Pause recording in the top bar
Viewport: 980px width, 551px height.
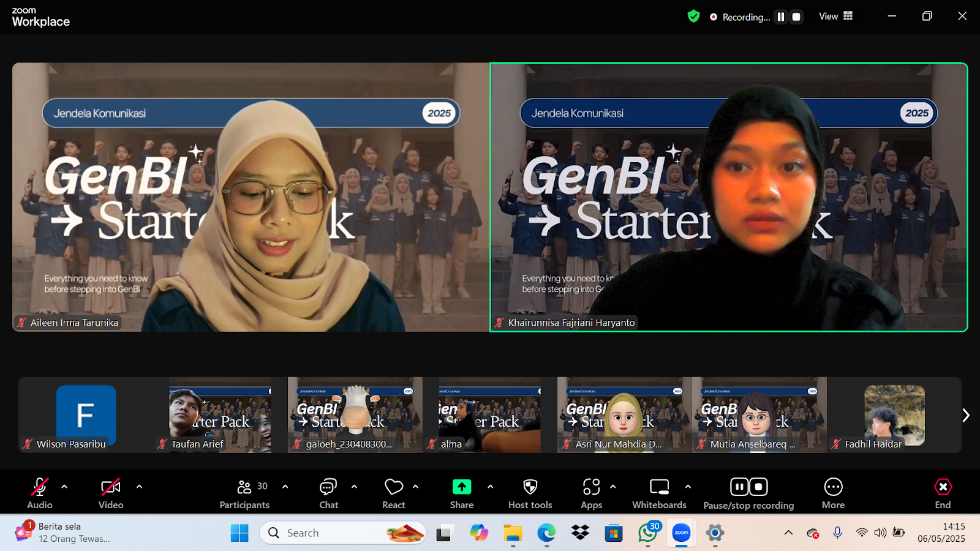(x=781, y=17)
